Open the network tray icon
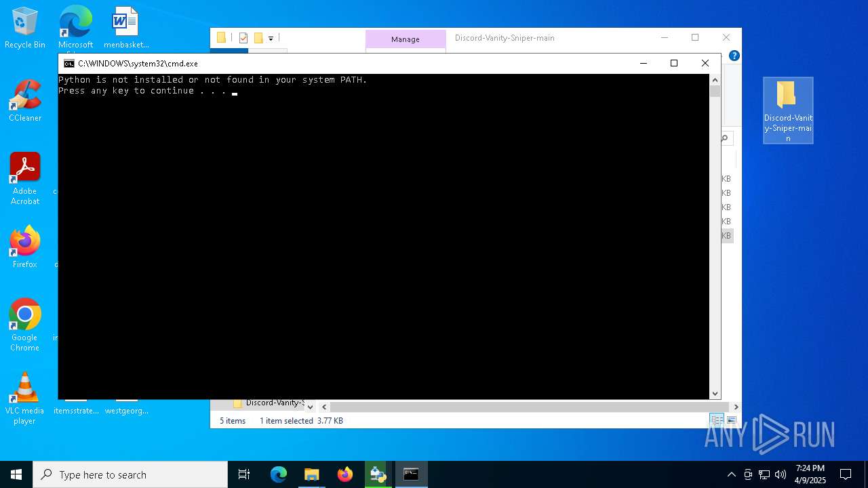The image size is (868, 488). pyautogui.click(x=764, y=474)
